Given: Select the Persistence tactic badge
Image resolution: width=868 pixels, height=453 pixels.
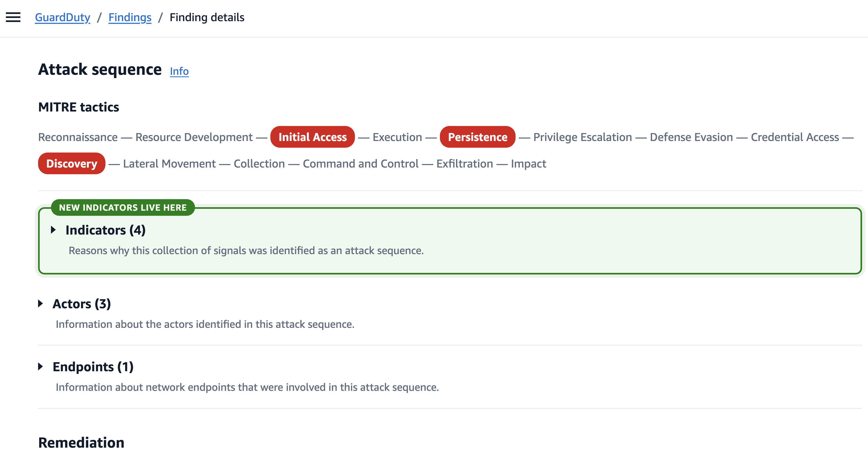Looking at the screenshot, I should click(x=477, y=137).
